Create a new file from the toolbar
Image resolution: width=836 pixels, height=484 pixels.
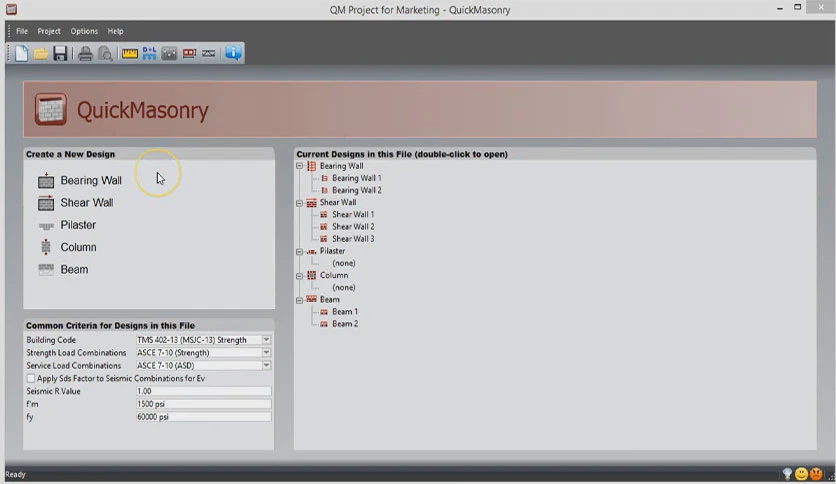(21, 53)
